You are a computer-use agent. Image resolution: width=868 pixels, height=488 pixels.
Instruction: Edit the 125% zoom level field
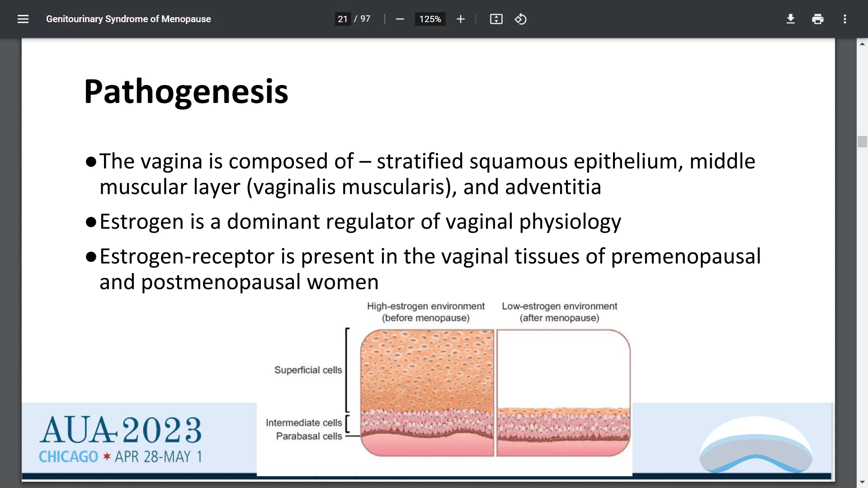(x=430, y=19)
